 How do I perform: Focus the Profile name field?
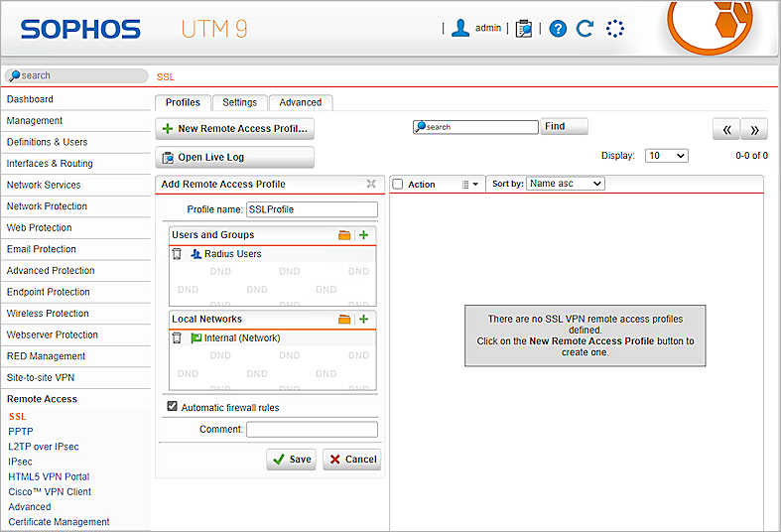[x=312, y=209]
